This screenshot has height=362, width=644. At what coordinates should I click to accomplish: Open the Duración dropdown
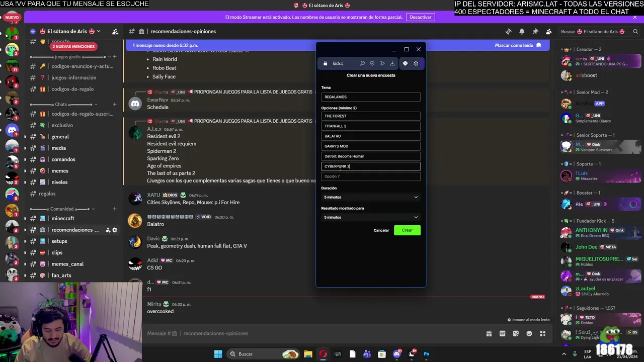click(x=371, y=197)
